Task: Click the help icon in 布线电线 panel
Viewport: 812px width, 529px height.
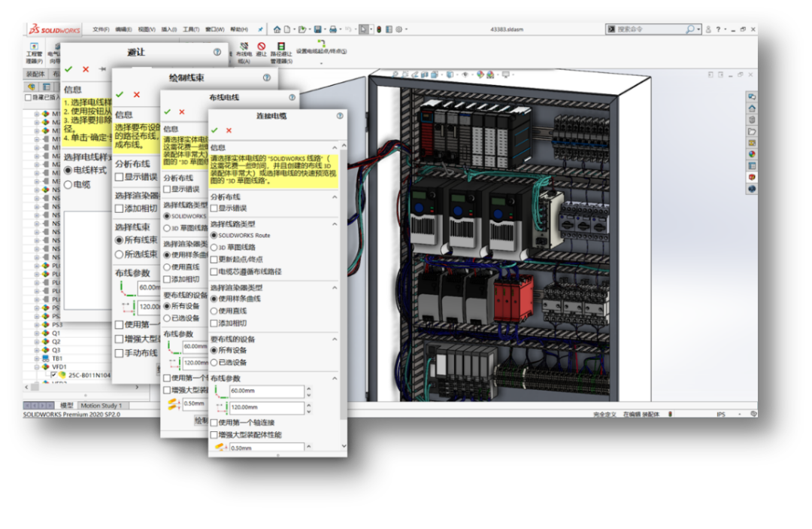Action: (292, 97)
